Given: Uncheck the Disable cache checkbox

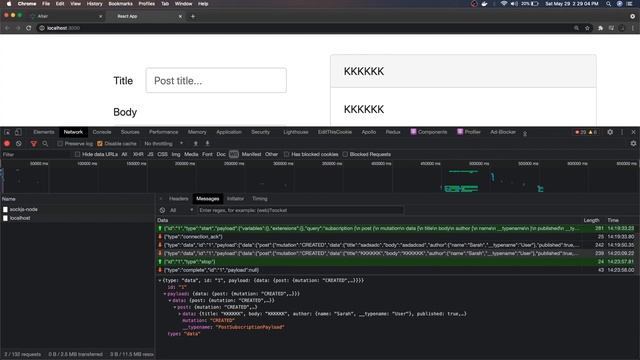Looking at the screenshot, I should click(x=100, y=144).
